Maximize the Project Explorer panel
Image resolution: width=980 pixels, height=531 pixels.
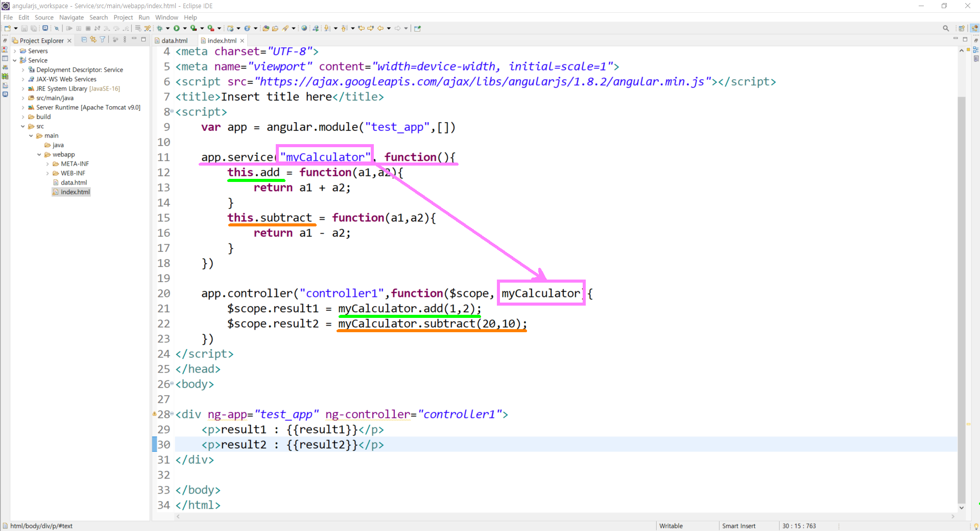pos(144,39)
